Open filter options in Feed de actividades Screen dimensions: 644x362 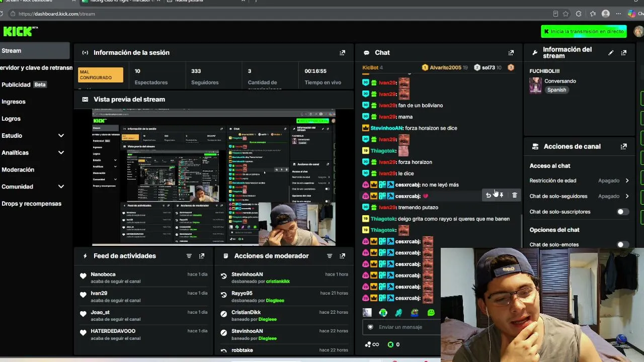coord(189,256)
